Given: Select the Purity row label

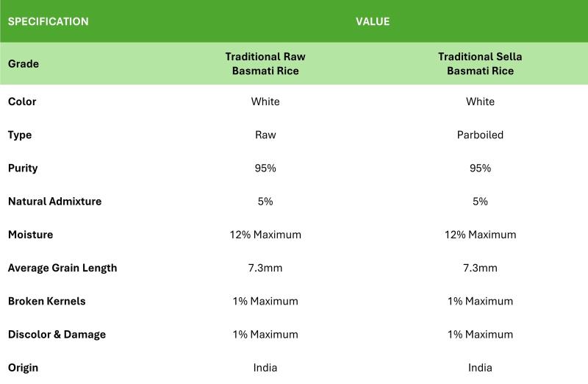Looking at the screenshot, I should click(23, 168).
